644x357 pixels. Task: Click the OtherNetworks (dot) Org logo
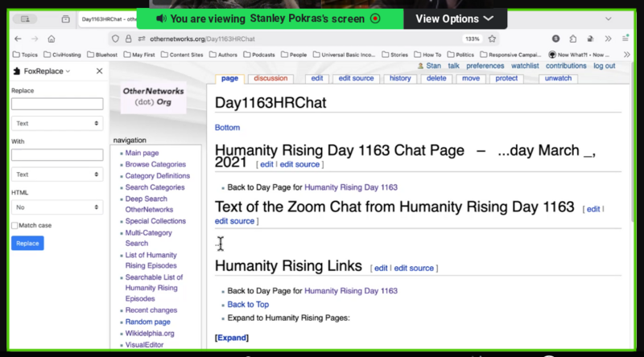click(x=153, y=96)
